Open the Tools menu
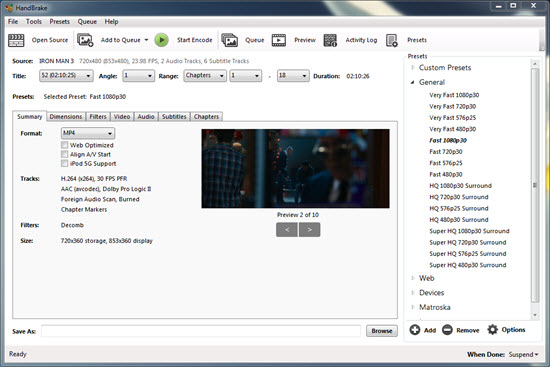 tap(34, 22)
